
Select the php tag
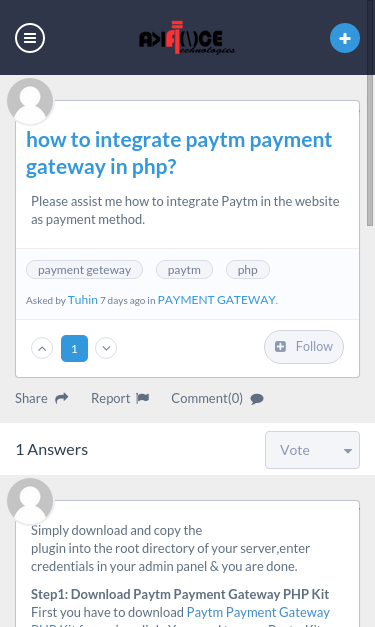[x=248, y=270]
